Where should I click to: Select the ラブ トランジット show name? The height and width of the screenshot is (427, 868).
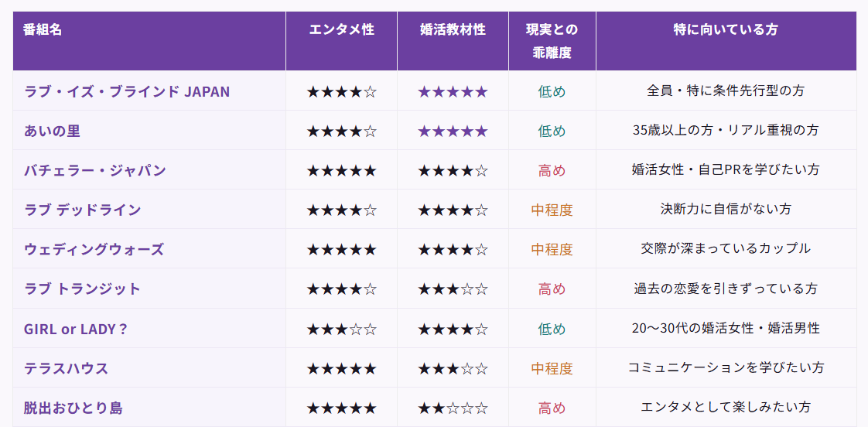point(83,289)
